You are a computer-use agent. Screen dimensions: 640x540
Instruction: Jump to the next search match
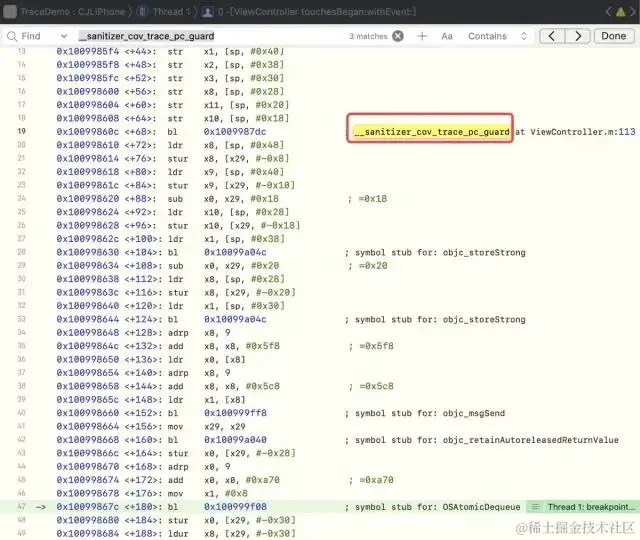click(578, 36)
